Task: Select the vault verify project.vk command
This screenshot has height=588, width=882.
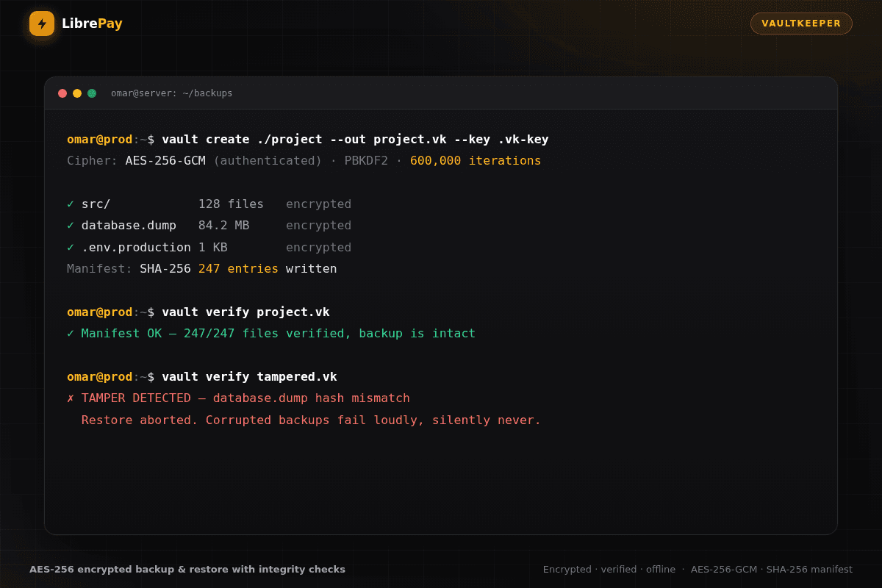Action: pyautogui.click(x=245, y=312)
